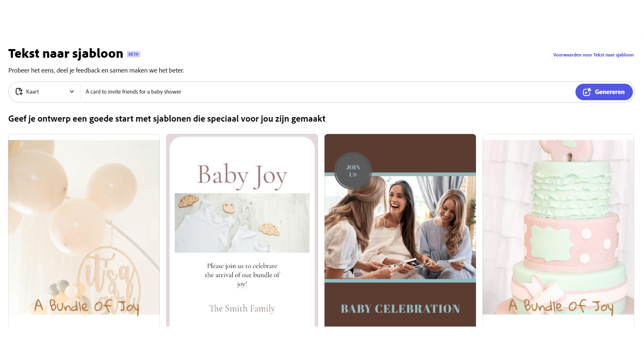Click Bundle Of Joy text on cake card
Image resolution: width=644 pixels, height=362 pixels.
(x=561, y=306)
